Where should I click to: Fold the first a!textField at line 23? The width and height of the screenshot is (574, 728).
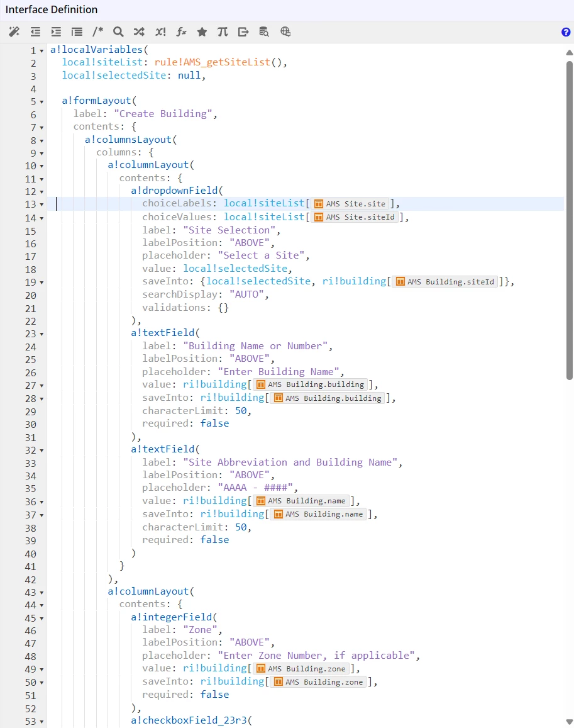[41, 334]
